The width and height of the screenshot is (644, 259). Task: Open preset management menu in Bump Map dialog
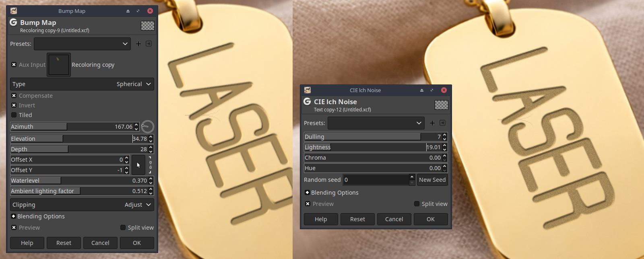click(149, 44)
